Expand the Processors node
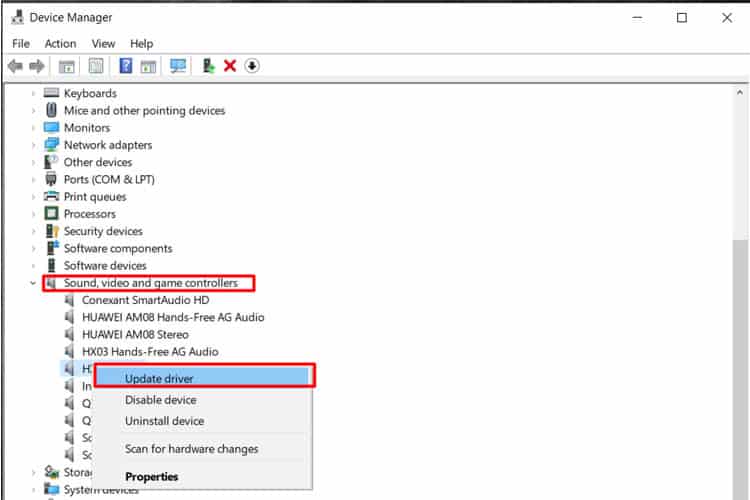The height and width of the screenshot is (500, 750). [x=33, y=214]
